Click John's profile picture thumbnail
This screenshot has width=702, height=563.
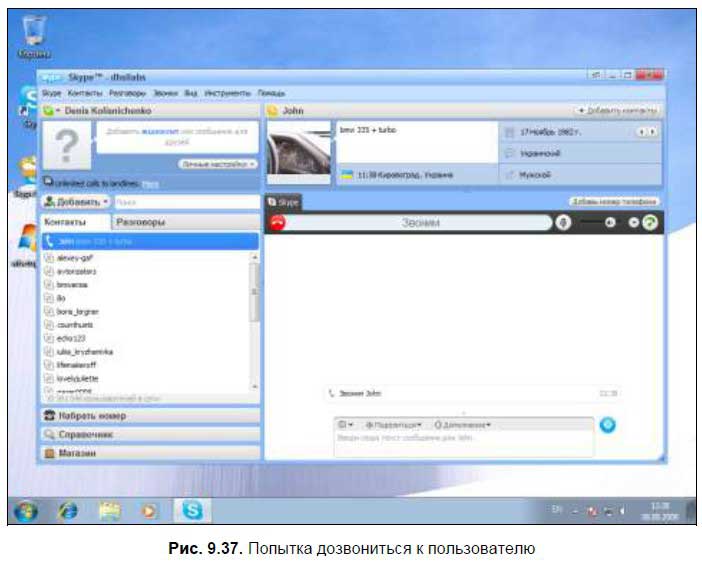299,153
